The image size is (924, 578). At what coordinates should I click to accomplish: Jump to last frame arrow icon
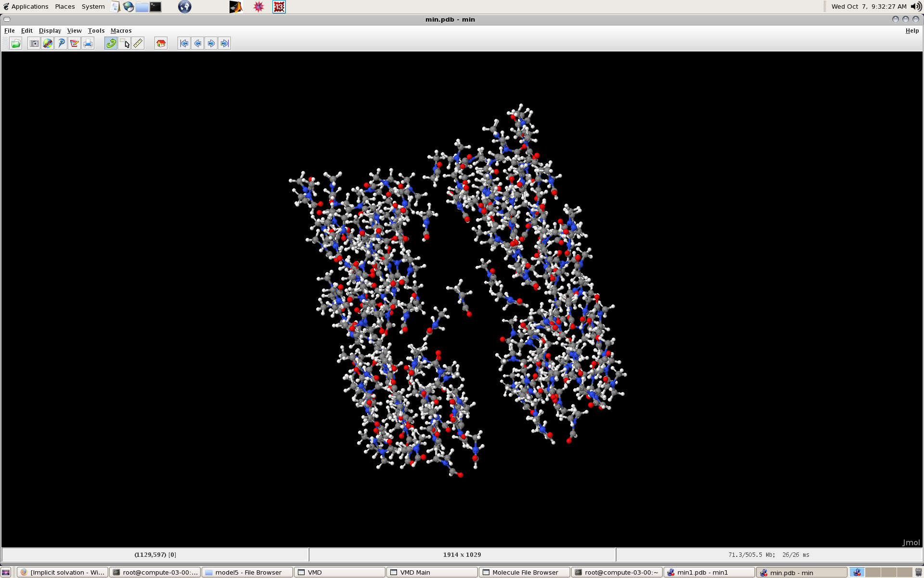click(x=224, y=43)
